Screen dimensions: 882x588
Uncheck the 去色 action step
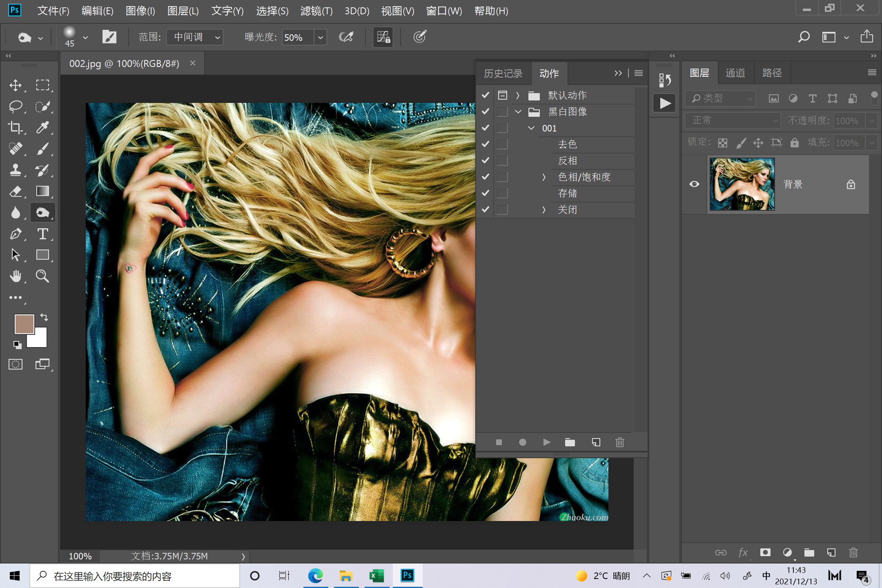pos(486,144)
